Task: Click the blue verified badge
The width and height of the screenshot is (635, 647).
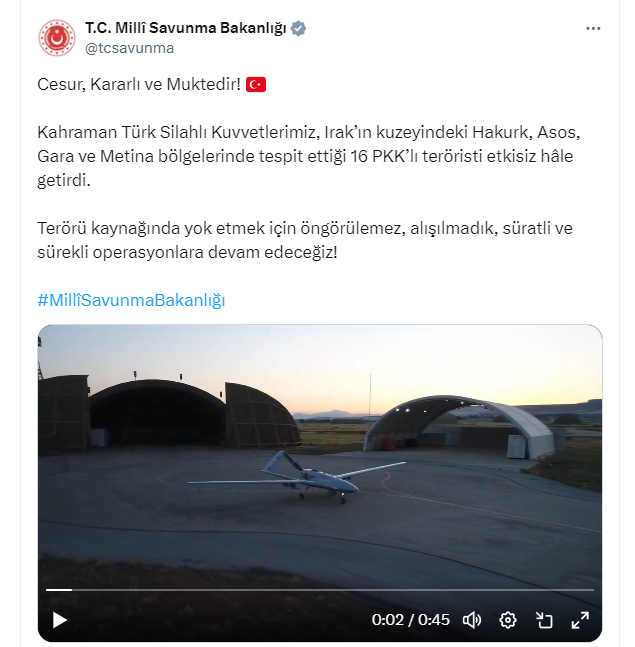Action: pos(298,28)
